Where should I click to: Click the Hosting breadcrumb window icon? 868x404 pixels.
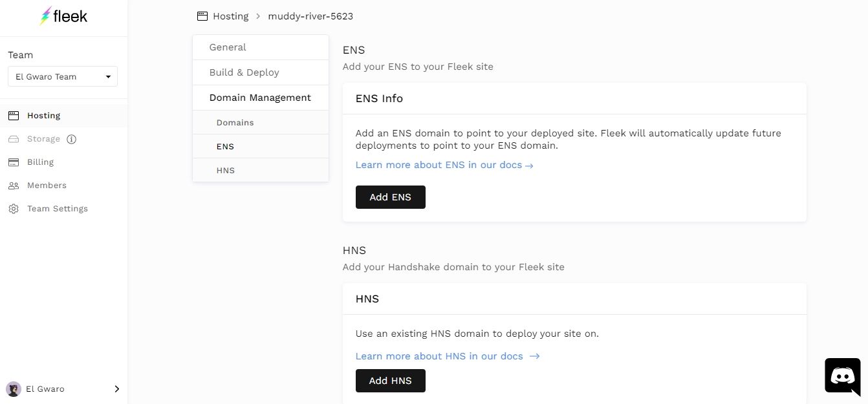(x=202, y=16)
